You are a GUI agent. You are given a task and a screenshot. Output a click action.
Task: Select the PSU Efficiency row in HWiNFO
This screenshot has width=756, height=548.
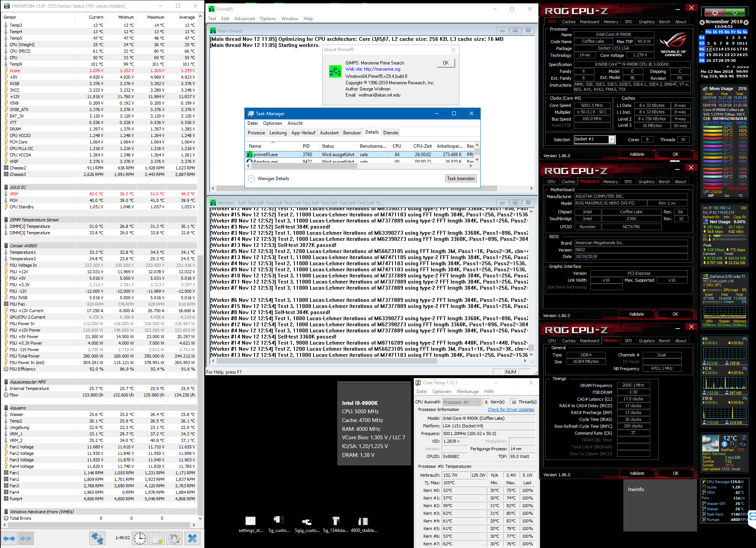(x=99, y=369)
